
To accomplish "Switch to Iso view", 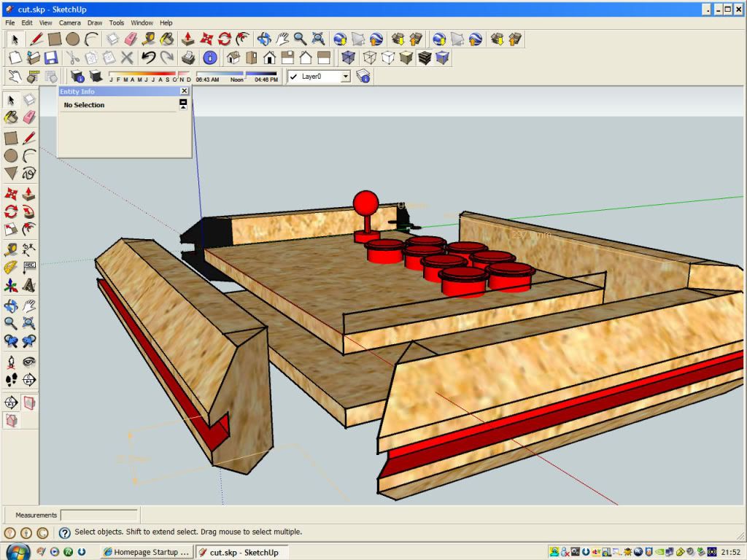I will click(233, 58).
